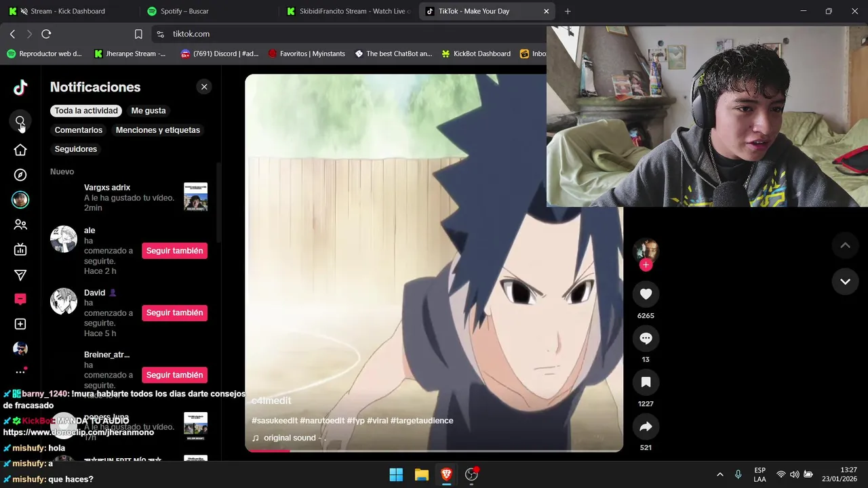Open Vargxs adrix notification name
Image resolution: width=868 pixels, height=488 pixels.
pos(107,188)
